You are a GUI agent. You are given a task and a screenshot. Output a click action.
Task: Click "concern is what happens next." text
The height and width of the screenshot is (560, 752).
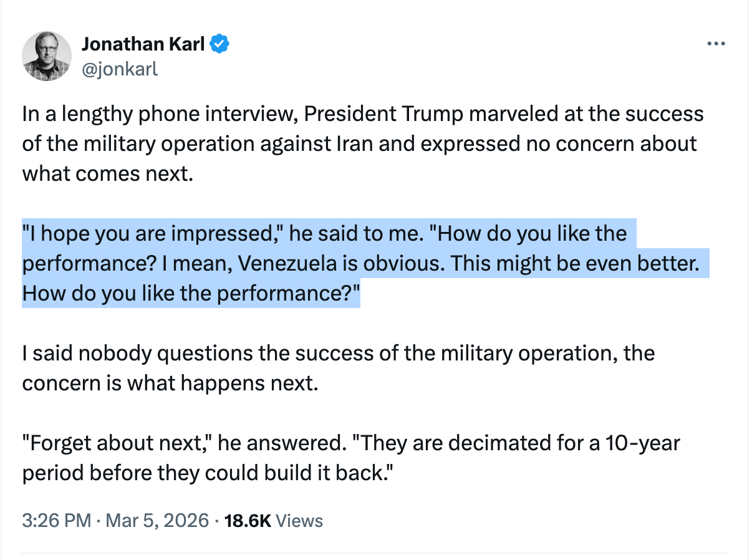(170, 382)
